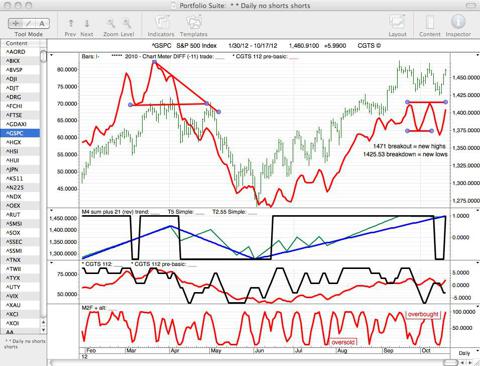Image resolution: width=480 pixels, height=366 pixels.
Task: Open the right-axis dropdown triangle at top right
Action: point(477,55)
